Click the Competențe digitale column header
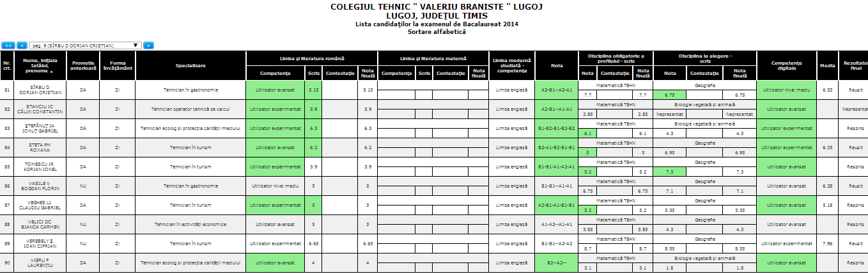The width and height of the screenshot is (868, 274). pyautogui.click(x=787, y=66)
